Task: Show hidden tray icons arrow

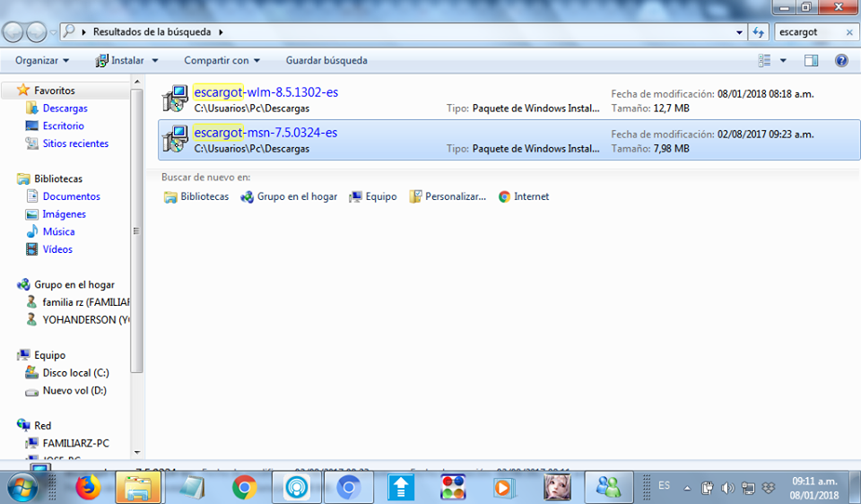Action: [x=687, y=488]
